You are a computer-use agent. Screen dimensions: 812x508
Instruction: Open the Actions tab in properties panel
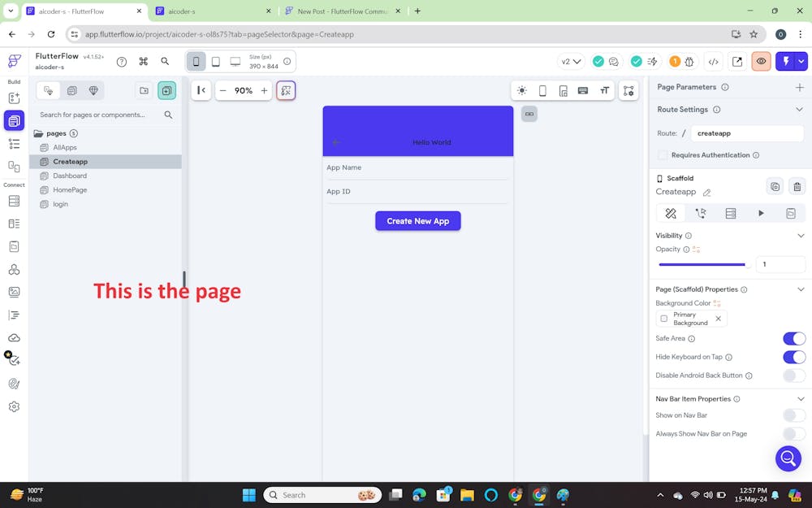pos(700,213)
